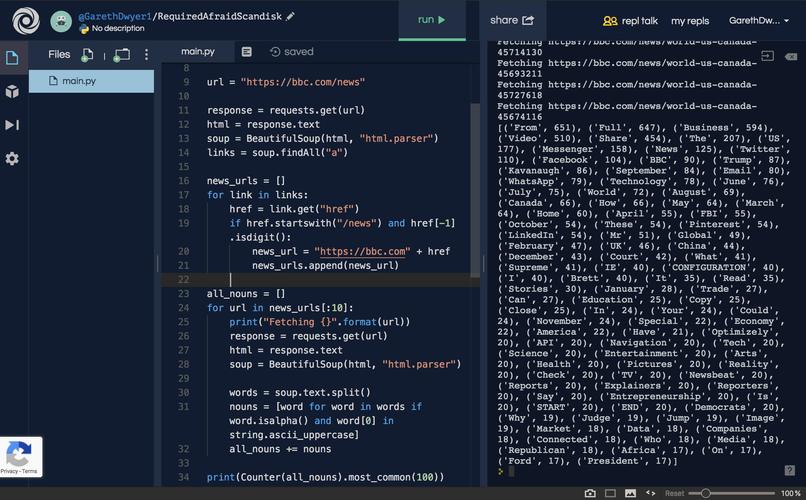806x500 pixels.
Task: Open the debugger play-step sidebar icon
Action: (x=12, y=125)
